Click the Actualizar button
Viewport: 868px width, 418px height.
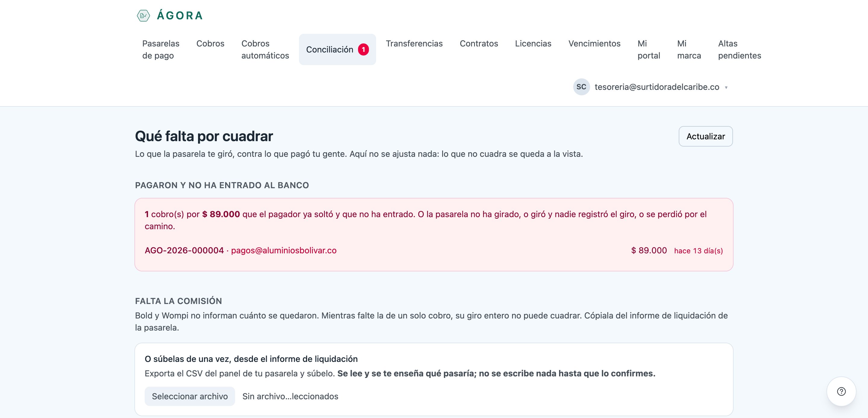coord(706,136)
